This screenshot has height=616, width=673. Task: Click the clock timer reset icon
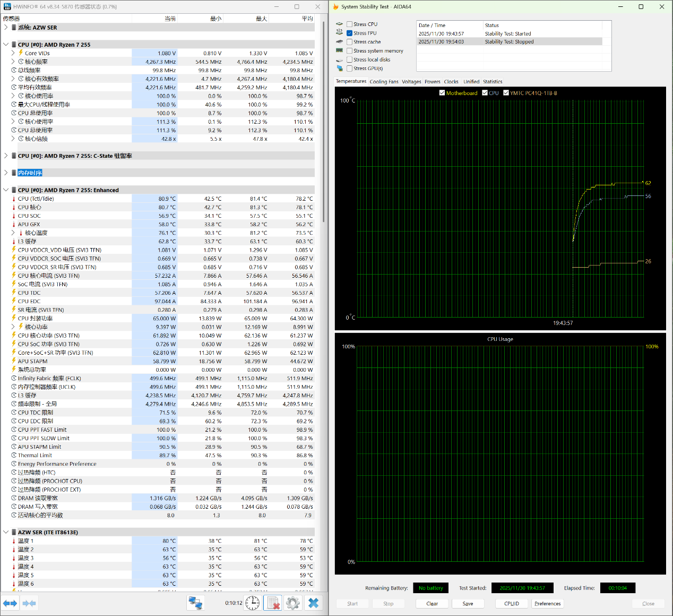[253, 603]
